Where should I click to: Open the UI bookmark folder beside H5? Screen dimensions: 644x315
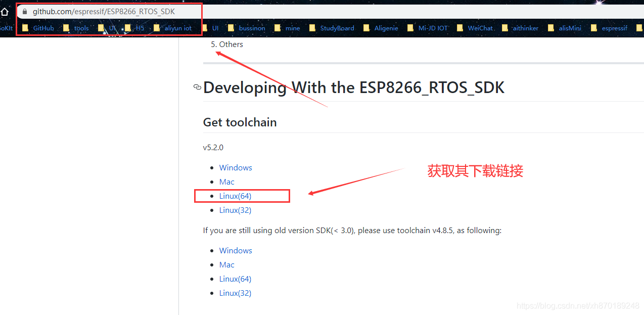pyautogui.click(x=107, y=28)
